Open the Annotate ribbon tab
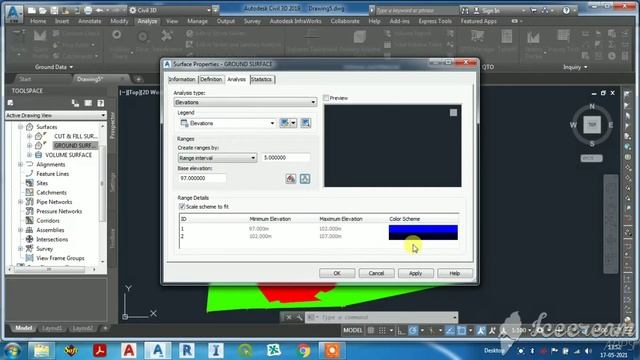The width and height of the screenshot is (640, 360). pyautogui.click(x=89, y=21)
